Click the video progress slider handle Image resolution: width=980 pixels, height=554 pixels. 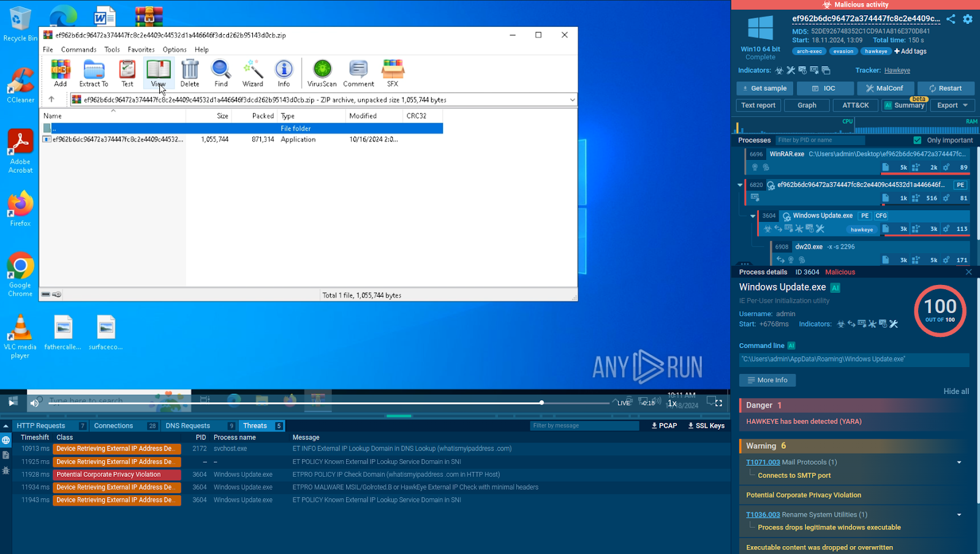[541, 403]
